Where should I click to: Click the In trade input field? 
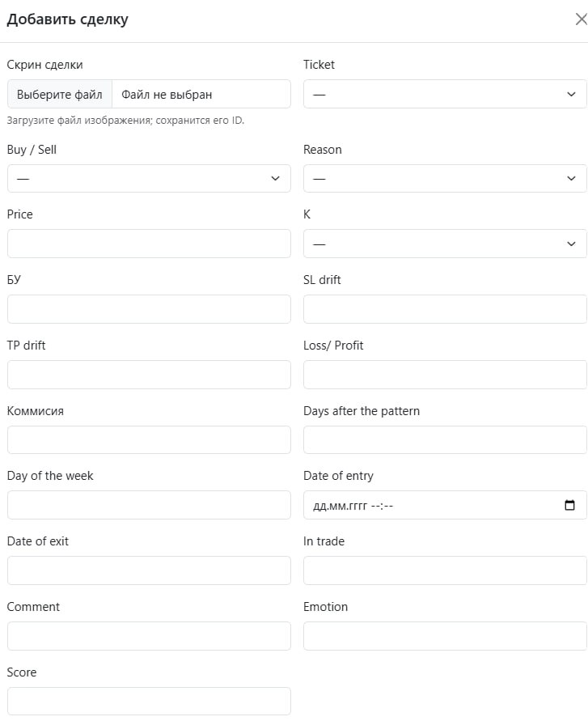[x=445, y=570]
